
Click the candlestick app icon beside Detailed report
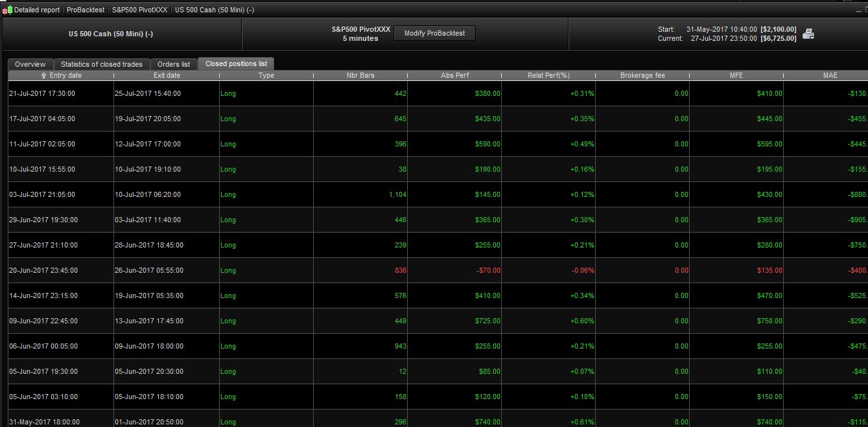click(7, 10)
